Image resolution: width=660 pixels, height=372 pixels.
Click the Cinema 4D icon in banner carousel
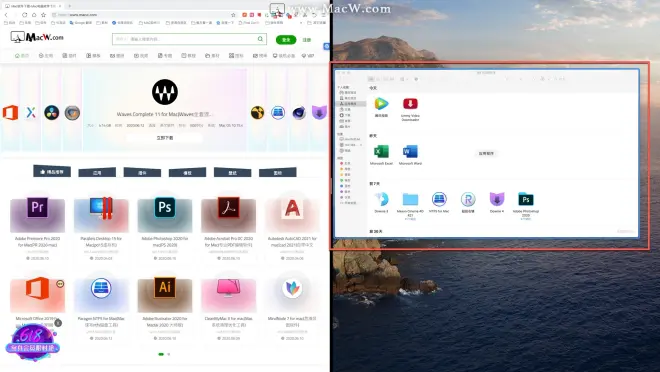click(299, 113)
